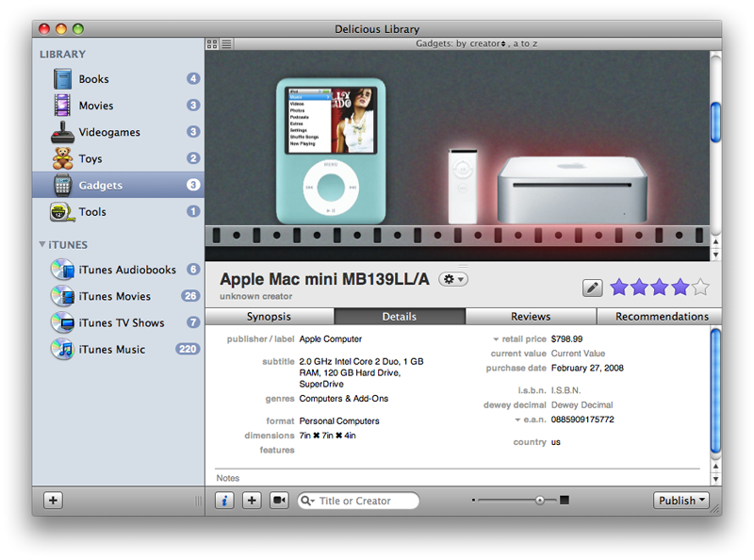
Task: Click the Apple Mac mini MB139LL/A title
Action: (x=324, y=279)
